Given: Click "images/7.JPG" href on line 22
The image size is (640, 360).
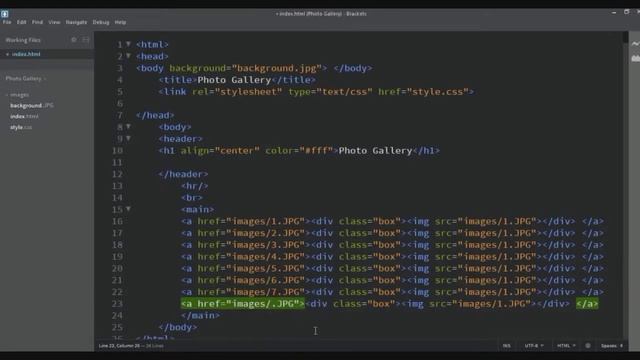Looking at the screenshot, I should [265, 292].
